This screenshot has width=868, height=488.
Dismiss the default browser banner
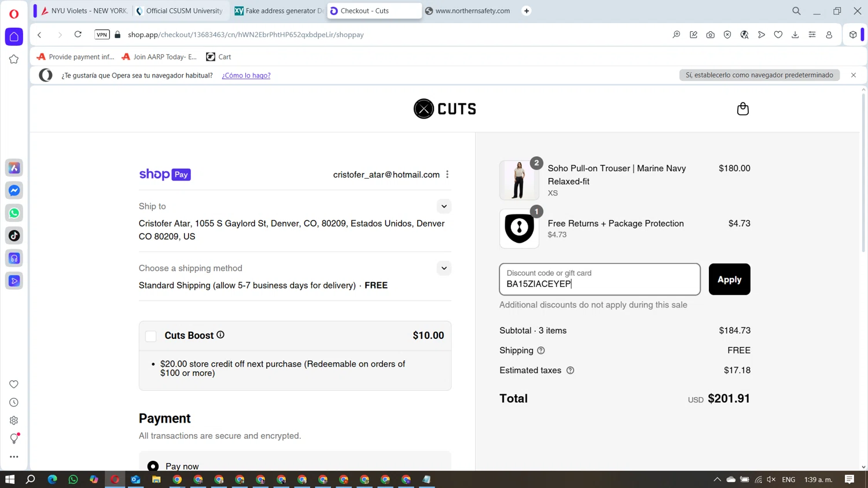(x=854, y=75)
